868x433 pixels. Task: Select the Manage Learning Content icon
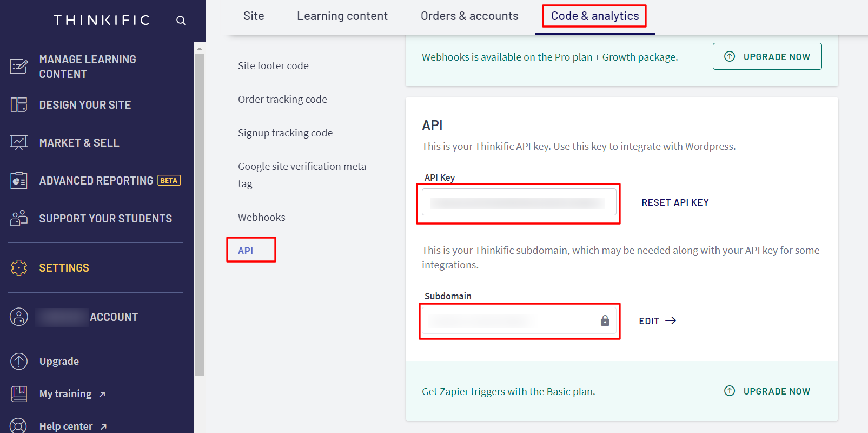click(19, 66)
